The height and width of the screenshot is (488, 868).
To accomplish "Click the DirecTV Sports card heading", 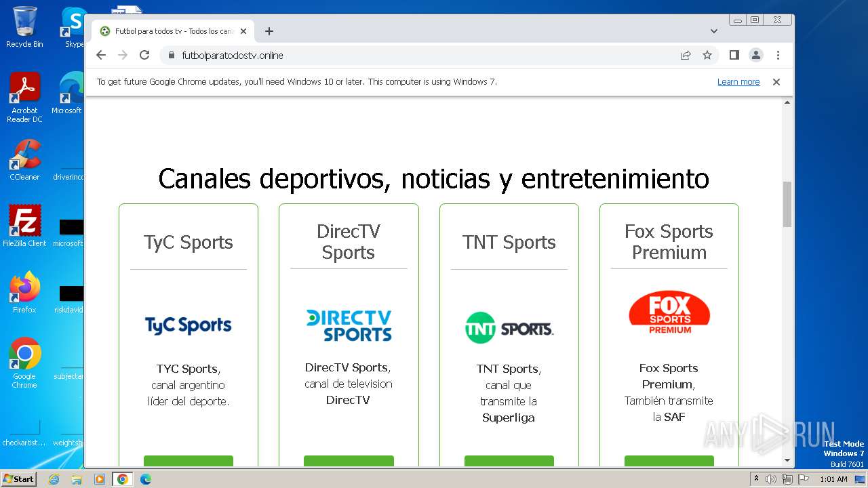I will point(349,241).
